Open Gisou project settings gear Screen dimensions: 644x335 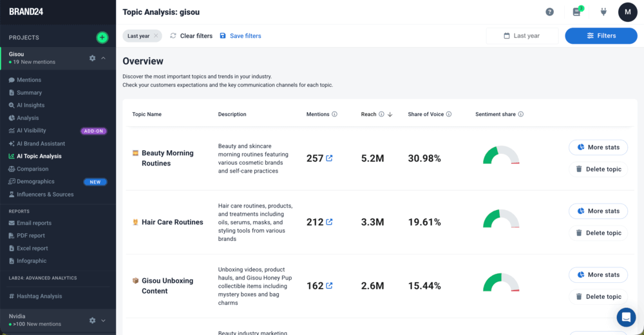(x=92, y=58)
